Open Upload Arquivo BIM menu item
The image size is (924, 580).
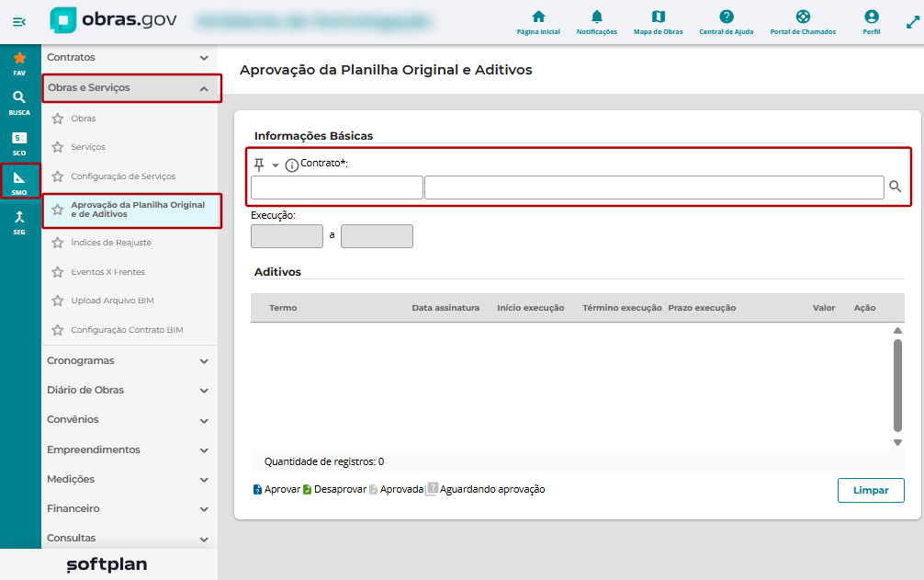click(x=112, y=301)
